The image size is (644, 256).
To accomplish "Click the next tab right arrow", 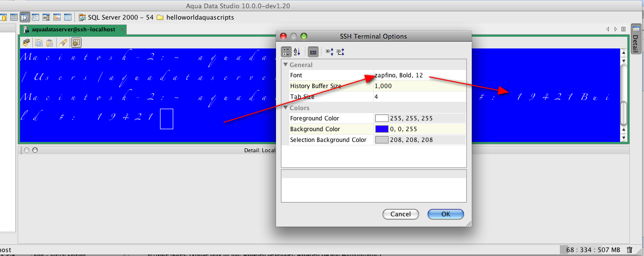I will pyautogui.click(x=616, y=29).
